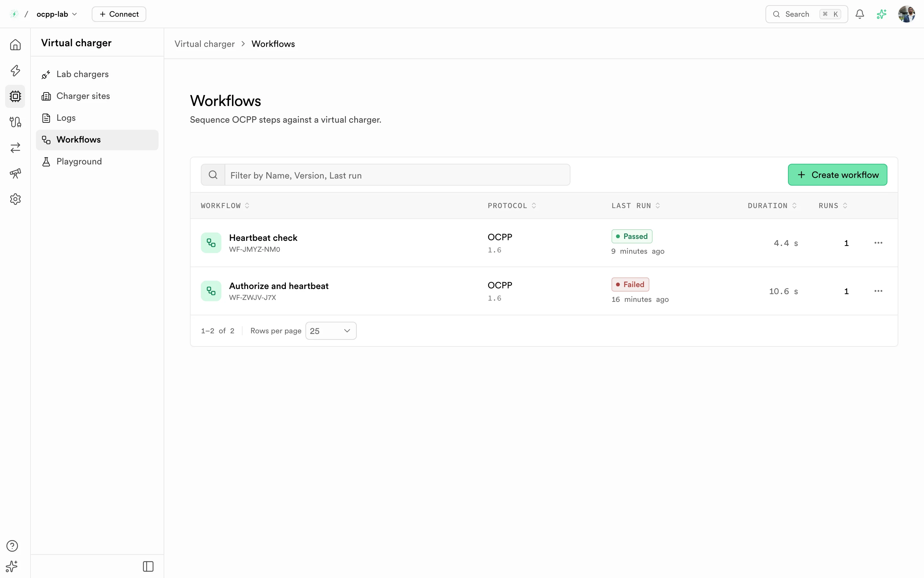Sort by the Workflow column
This screenshot has width=924, height=578.
pyautogui.click(x=225, y=206)
